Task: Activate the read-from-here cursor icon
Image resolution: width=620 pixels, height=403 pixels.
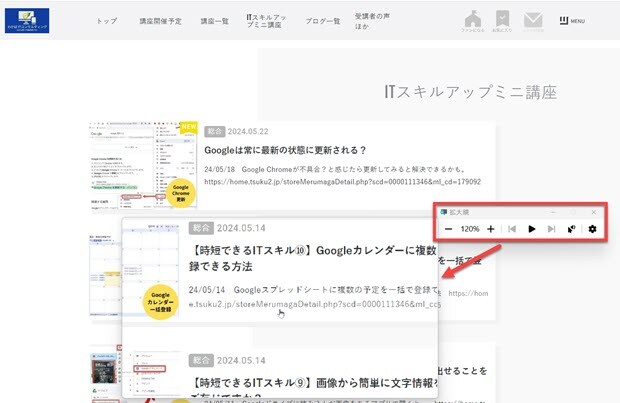Action: click(x=571, y=229)
